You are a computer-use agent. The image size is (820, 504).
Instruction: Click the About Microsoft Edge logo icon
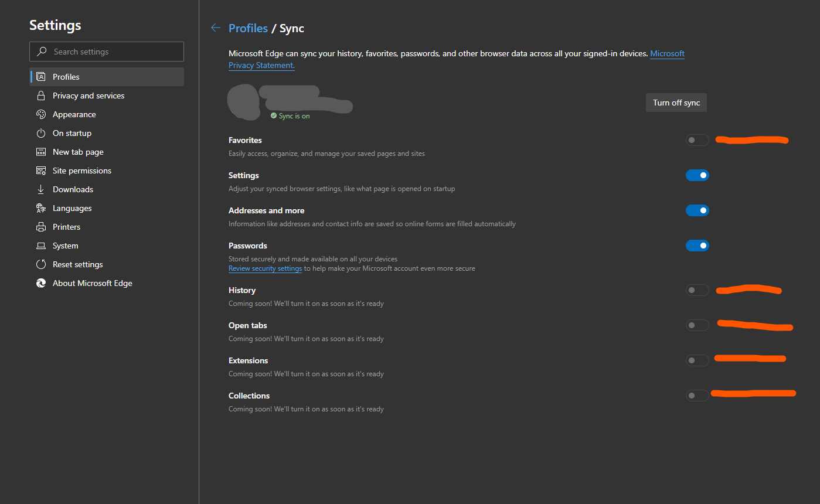click(x=41, y=283)
